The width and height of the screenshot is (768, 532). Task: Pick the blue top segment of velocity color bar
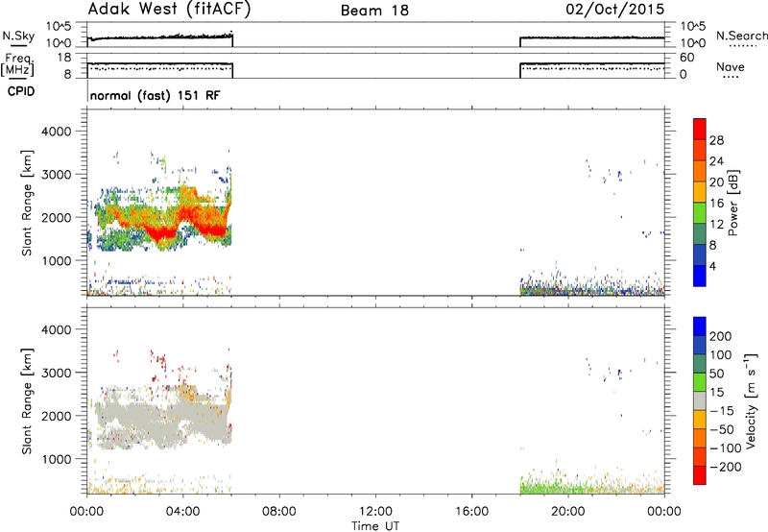pyautogui.click(x=700, y=326)
